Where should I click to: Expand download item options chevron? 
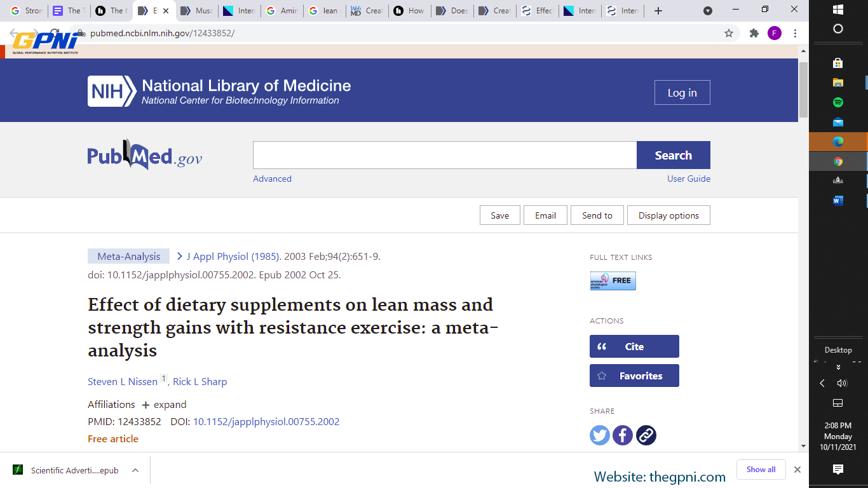click(135, 470)
